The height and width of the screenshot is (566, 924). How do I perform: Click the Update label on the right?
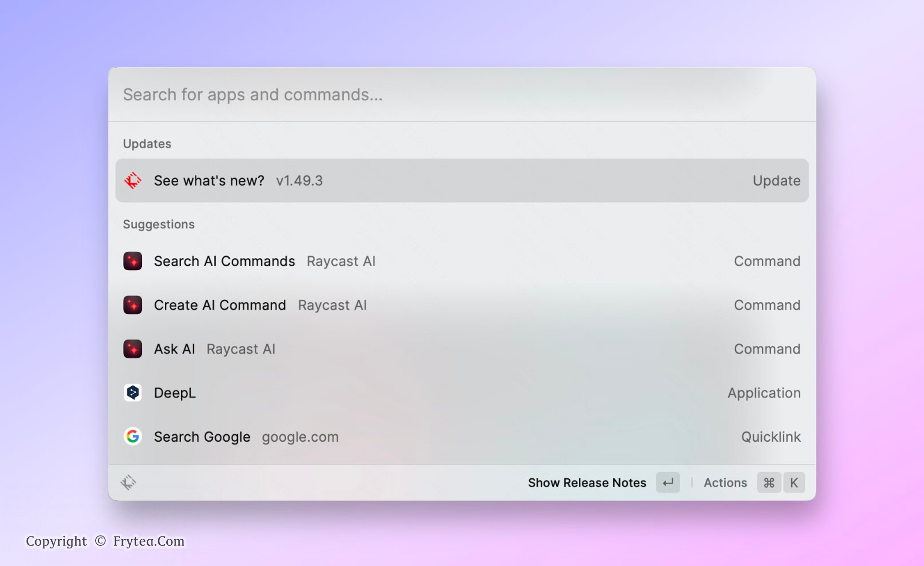tap(776, 181)
